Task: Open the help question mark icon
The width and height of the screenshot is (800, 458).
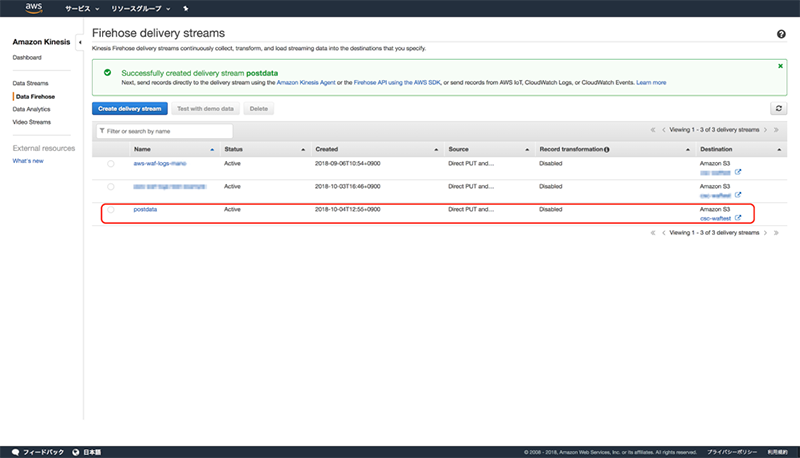Action: click(780, 34)
